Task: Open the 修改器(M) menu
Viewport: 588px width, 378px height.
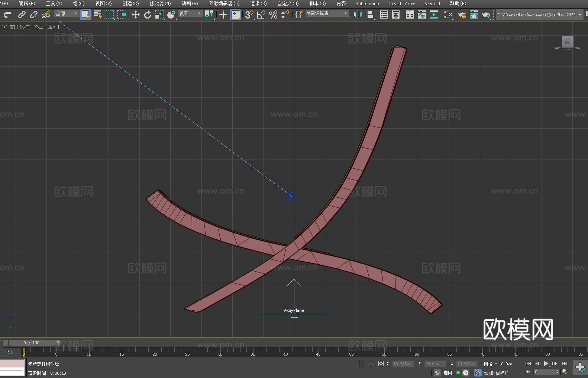Action: coord(160,3)
